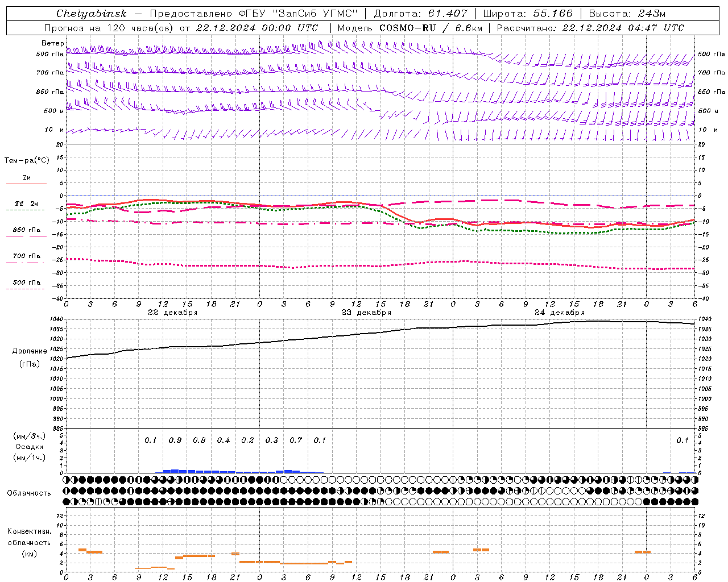Click the "0.7" precipitation value
This screenshot has width=728, height=582.
(296, 440)
